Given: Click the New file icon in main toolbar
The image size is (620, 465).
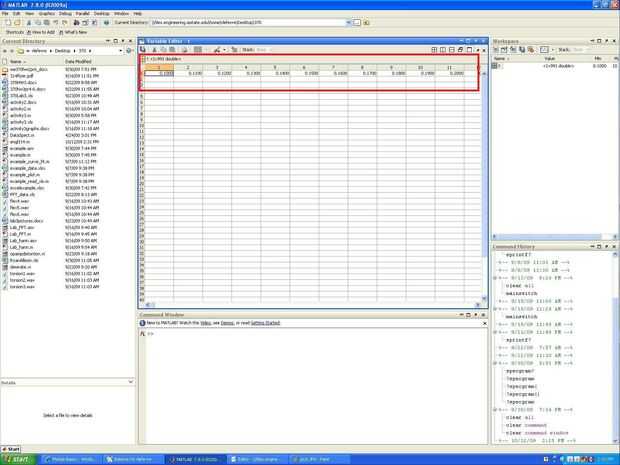Looking at the screenshot, I should [8, 23].
